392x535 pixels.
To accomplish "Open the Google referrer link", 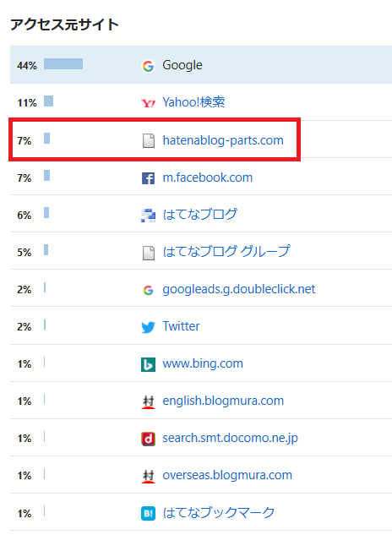I will click(182, 65).
